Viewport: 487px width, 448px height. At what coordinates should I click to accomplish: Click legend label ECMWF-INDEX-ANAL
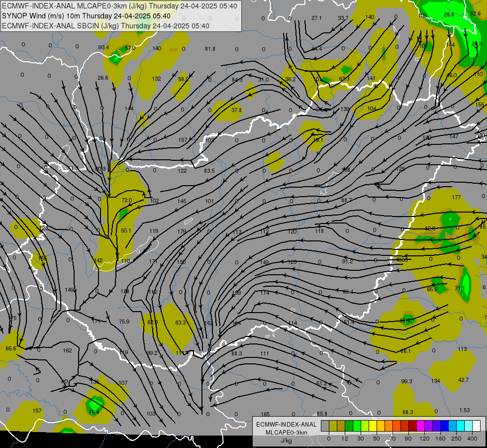(287, 425)
